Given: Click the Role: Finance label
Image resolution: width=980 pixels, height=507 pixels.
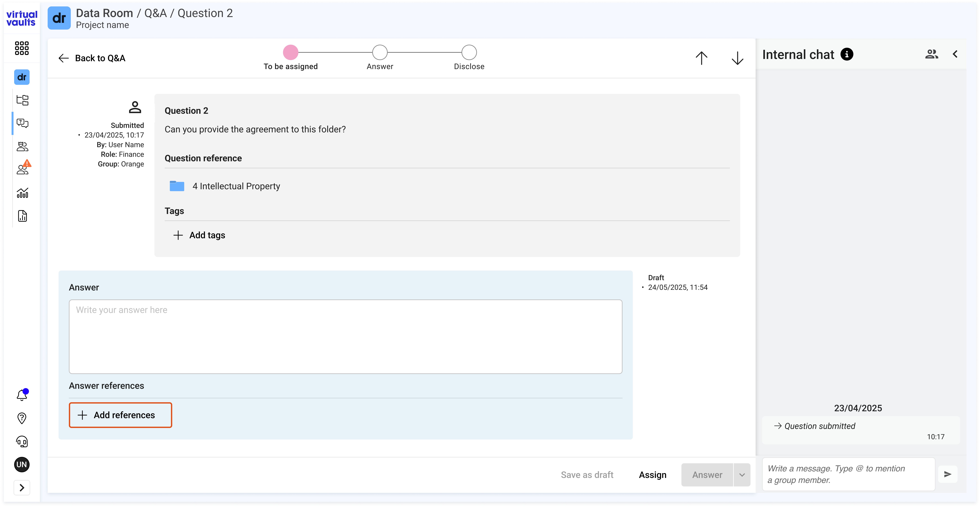Looking at the screenshot, I should click(x=122, y=154).
